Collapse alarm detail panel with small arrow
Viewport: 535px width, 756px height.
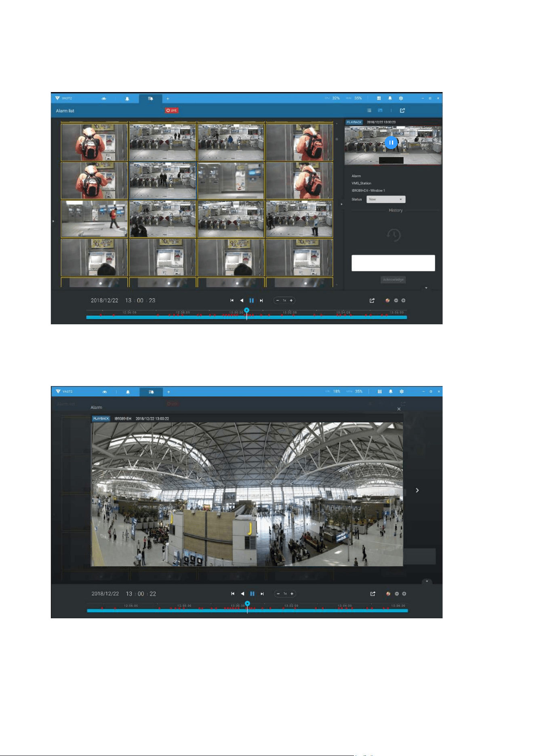pyautogui.click(x=341, y=204)
